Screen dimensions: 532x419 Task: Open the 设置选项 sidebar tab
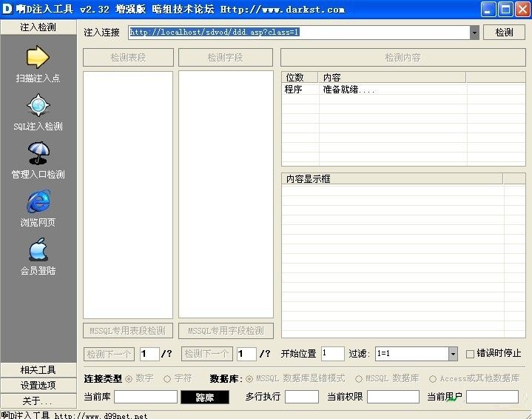[x=38, y=386]
